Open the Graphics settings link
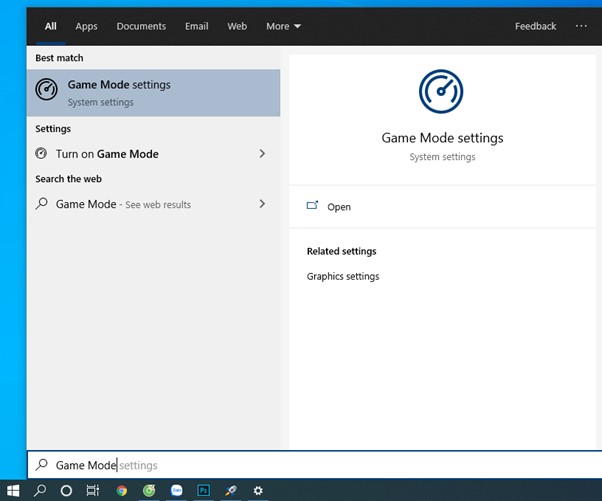 point(343,276)
